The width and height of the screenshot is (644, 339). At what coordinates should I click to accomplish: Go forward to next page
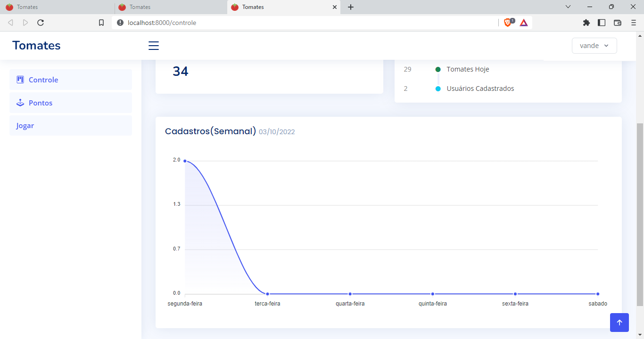tap(25, 23)
